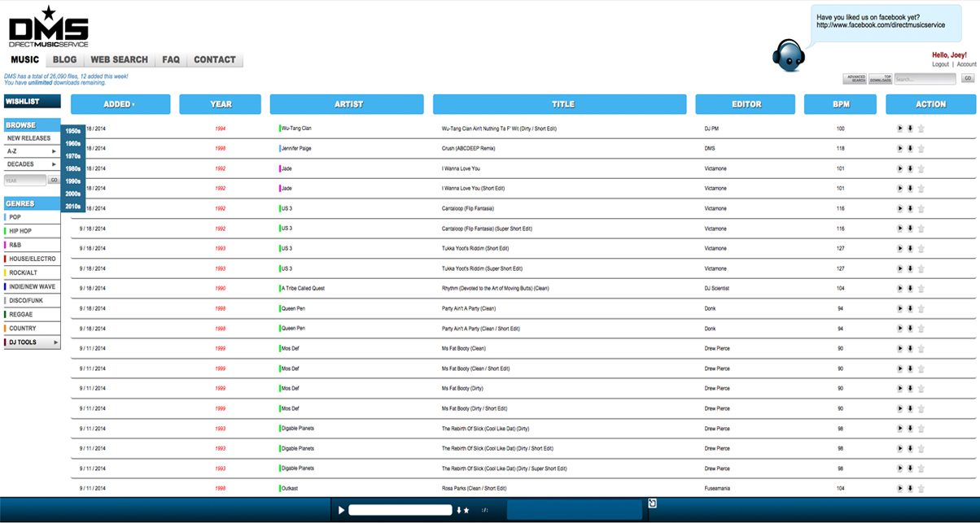Play the A Tribe Called Quest track
The width and height of the screenshot is (980, 523).
click(x=899, y=289)
